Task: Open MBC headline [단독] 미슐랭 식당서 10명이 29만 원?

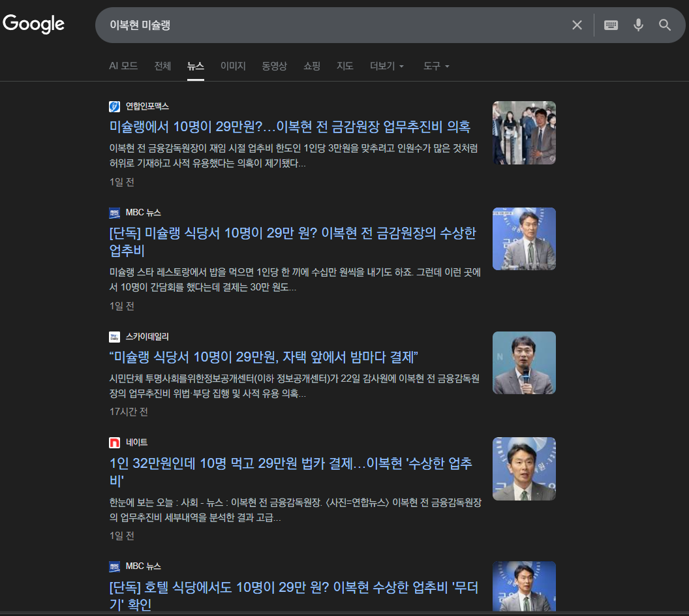Action: (293, 241)
